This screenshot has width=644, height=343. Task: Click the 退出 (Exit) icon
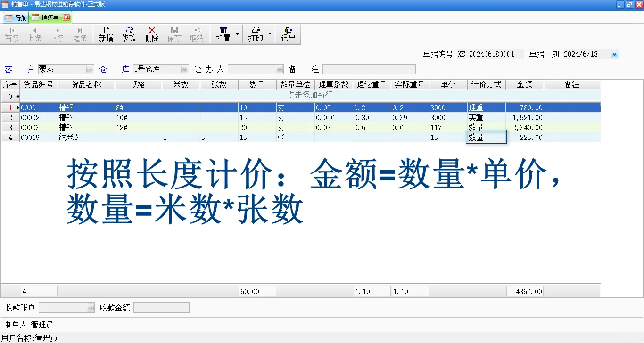tap(288, 34)
